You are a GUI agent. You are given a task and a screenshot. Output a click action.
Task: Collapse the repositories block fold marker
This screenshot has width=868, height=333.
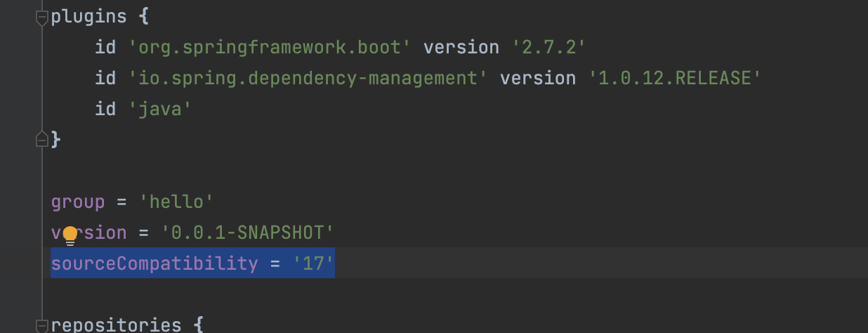click(x=42, y=325)
